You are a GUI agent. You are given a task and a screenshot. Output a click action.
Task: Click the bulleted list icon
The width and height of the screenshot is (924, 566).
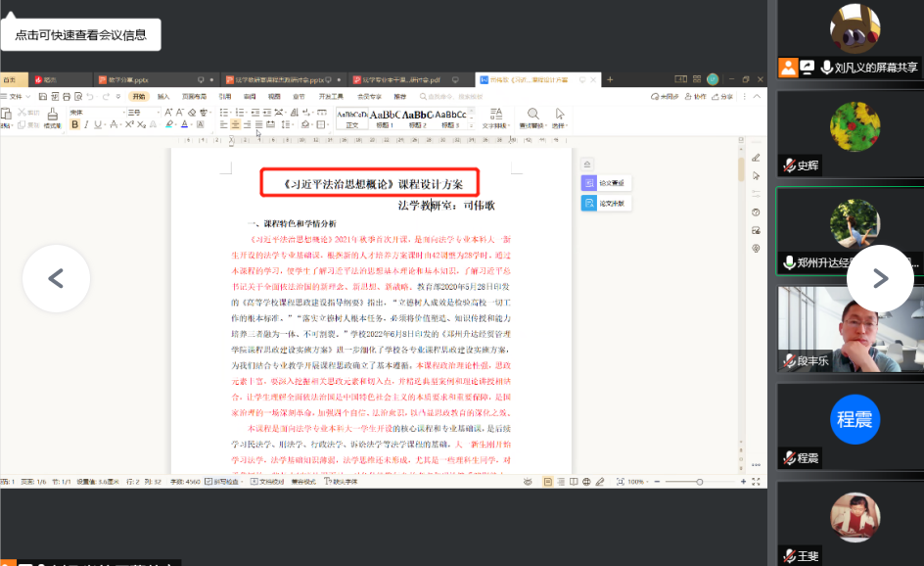click(224, 113)
